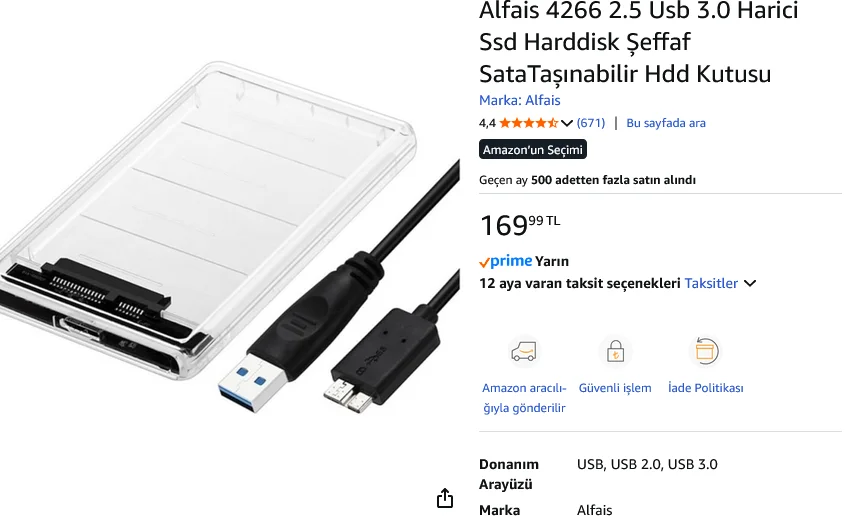The height and width of the screenshot is (518, 845).
Task: Open the 671 reviews link
Action: [x=591, y=123]
